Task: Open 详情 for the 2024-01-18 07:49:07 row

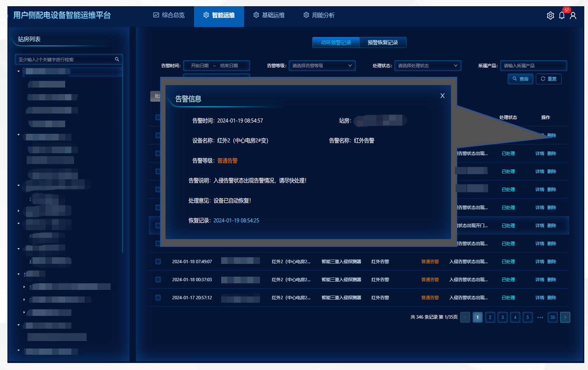Action: [x=540, y=261]
